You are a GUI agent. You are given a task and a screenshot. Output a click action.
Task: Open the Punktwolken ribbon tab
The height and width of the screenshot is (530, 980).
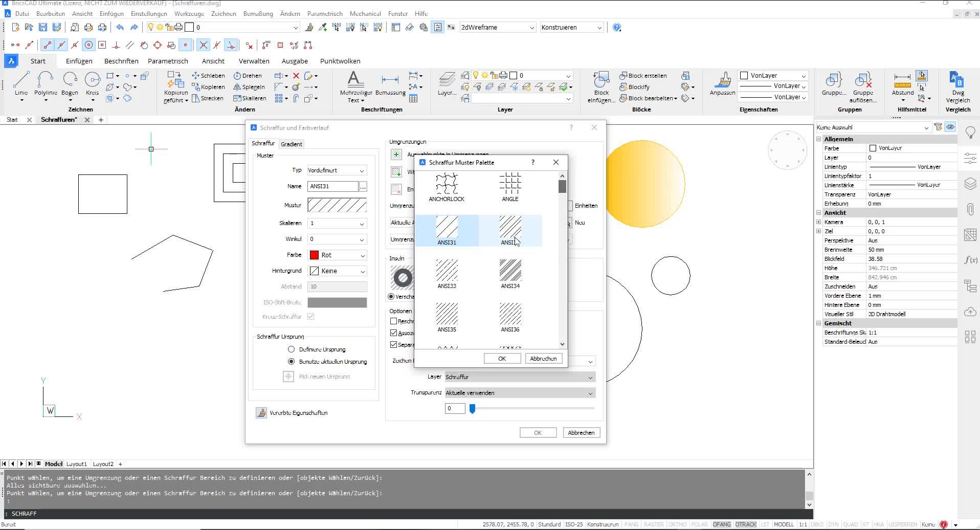click(340, 61)
